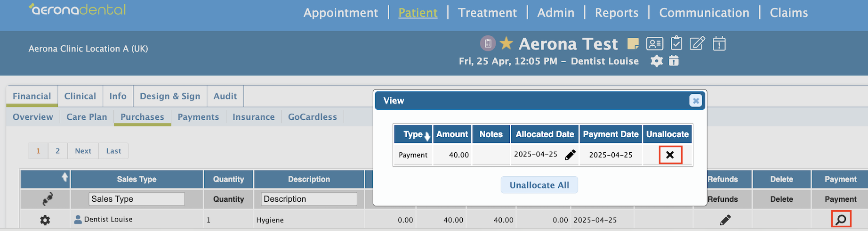Viewport: 868px width, 231px height.
Task: Click the Sales Type filter field
Action: pyautogui.click(x=137, y=199)
